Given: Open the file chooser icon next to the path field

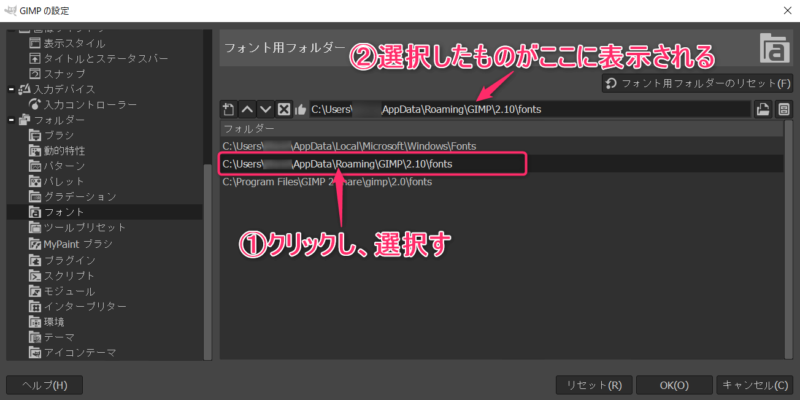Looking at the screenshot, I should 763,109.
